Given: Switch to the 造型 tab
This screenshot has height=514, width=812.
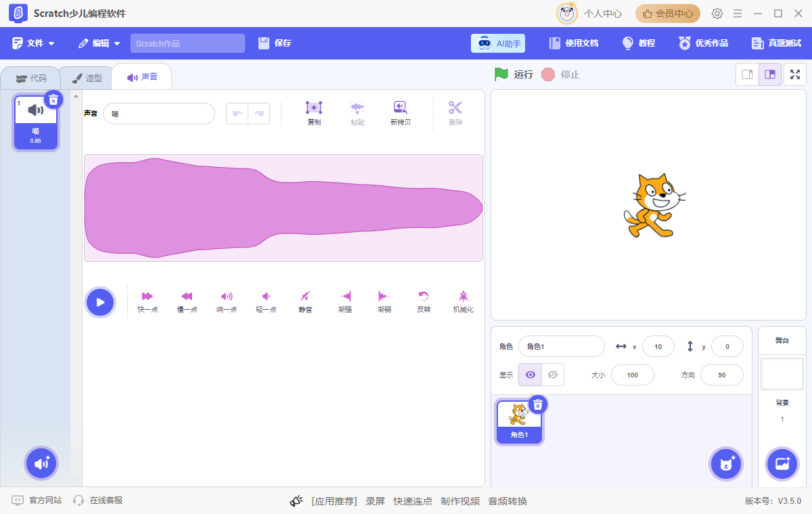Looking at the screenshot, I should tap(86, 76).
